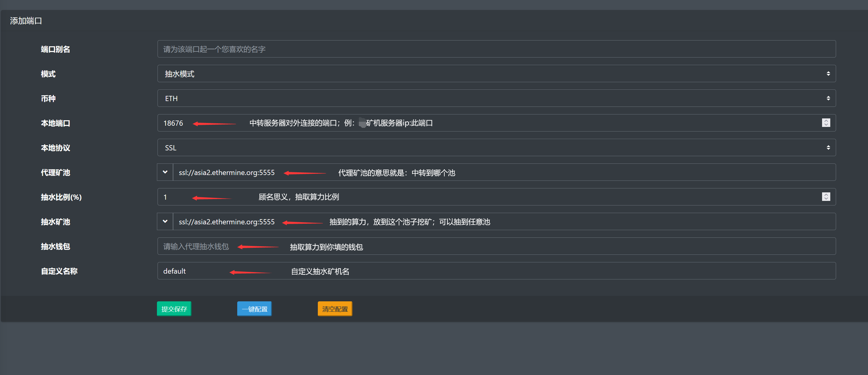Open the 代理矿池 chevron pool list
Viewport: 868px width, 375px height.
pos(165,172)
